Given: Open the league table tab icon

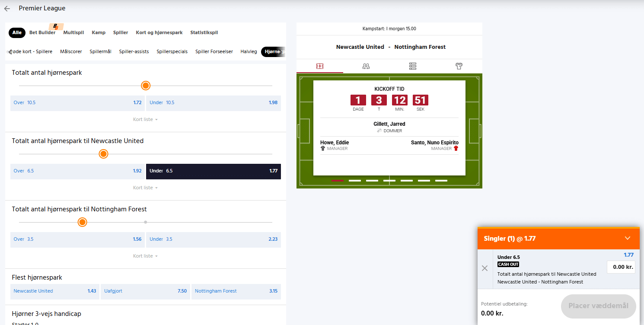Looking at the screenshot, I should click(x=413, y=66).
